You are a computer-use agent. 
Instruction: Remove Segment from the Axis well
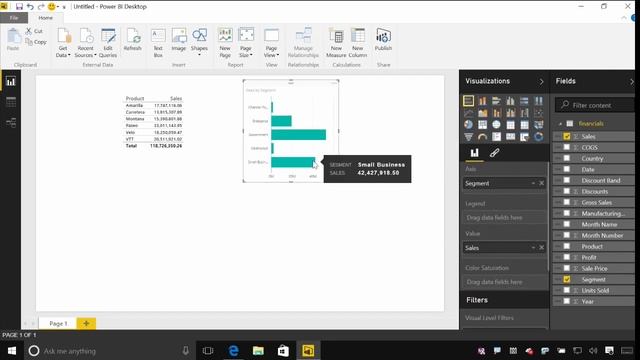(542, 183)
